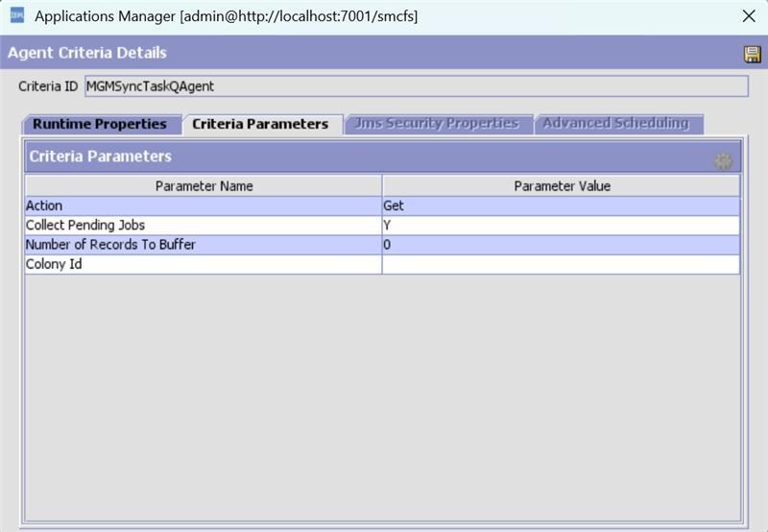Click the Save icon in Agent Criteria Details
Image resolution: width=768 pixels, height=532 pixels.
click(752, 55)
